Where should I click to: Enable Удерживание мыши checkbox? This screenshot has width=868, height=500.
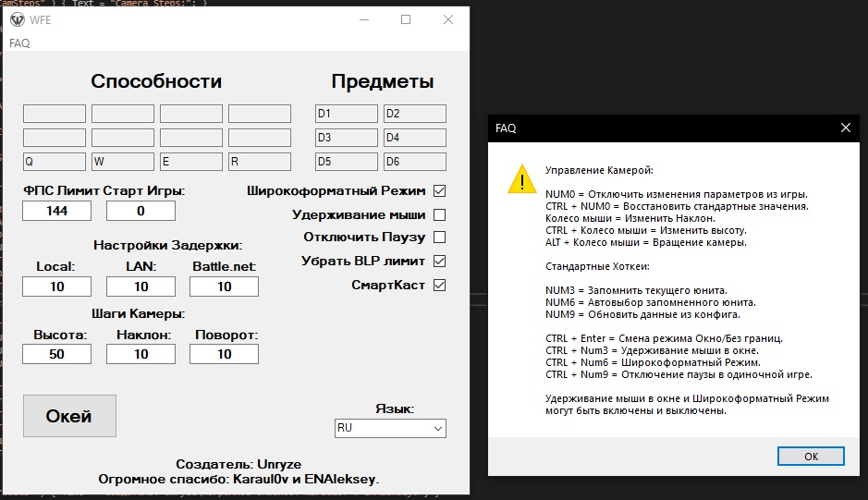[x=439, y=214]
